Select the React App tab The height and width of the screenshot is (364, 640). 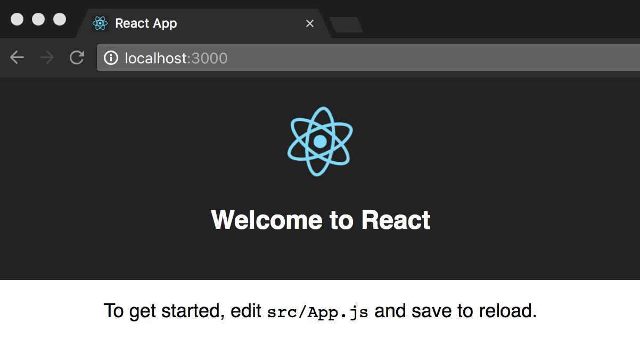coord(202,23)
